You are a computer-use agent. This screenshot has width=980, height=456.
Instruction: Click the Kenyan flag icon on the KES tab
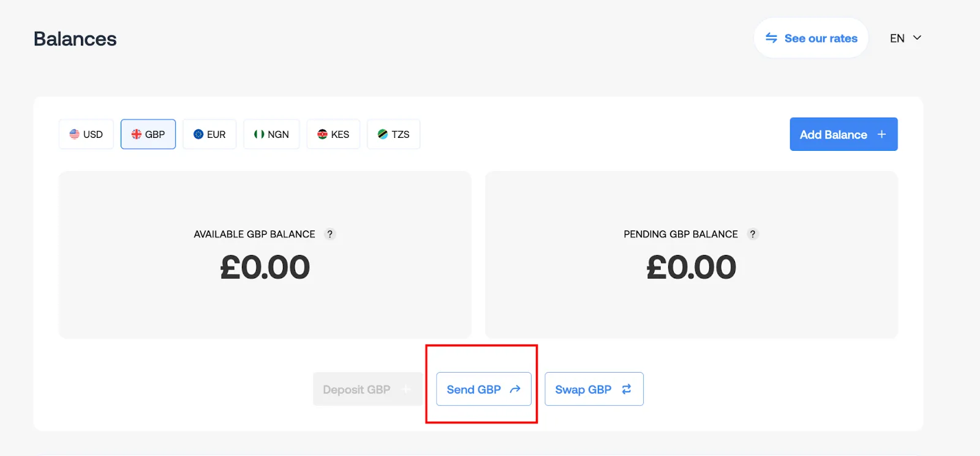[322, 134]
